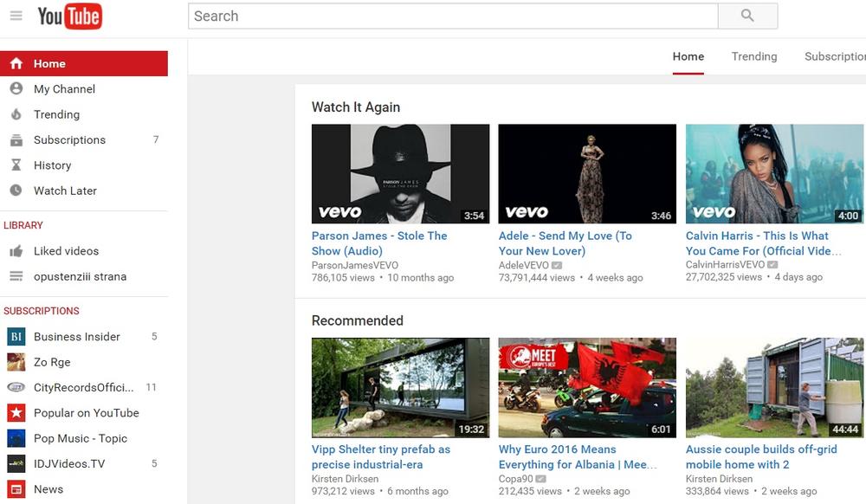Select the Home tab at top
This screenshot has width=866, height=504.
(688, 56)
